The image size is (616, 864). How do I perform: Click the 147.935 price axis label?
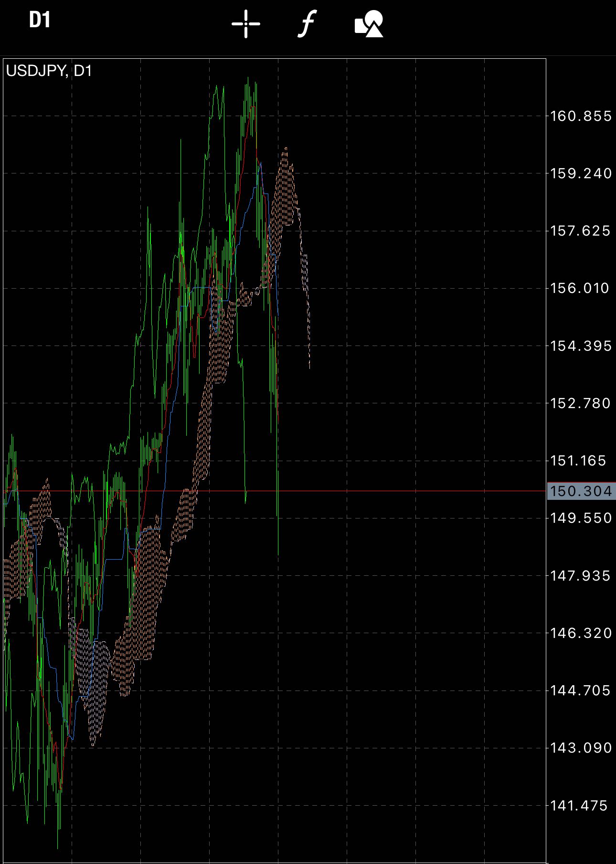tap(581, 576)
